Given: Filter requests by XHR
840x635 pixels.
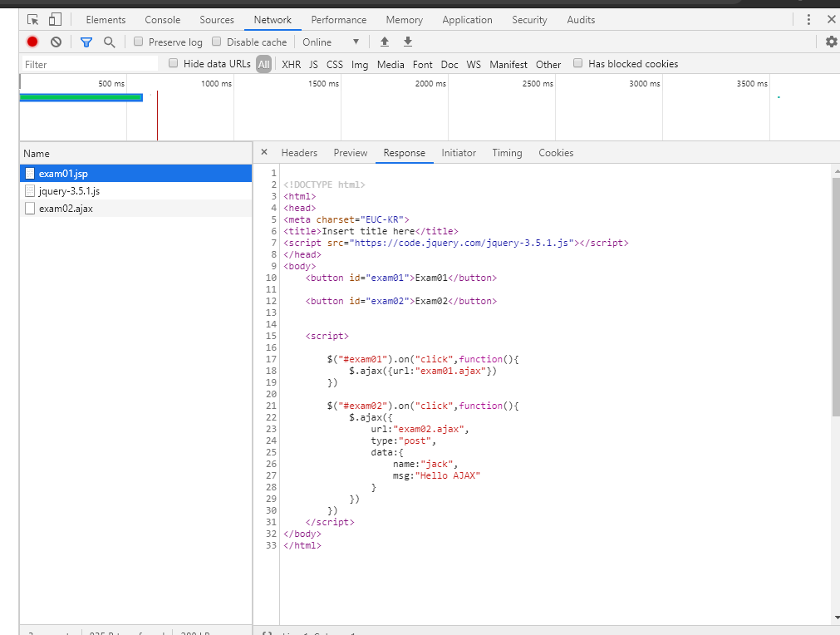Looking at the screenshot, I should [x=291, y=64].
